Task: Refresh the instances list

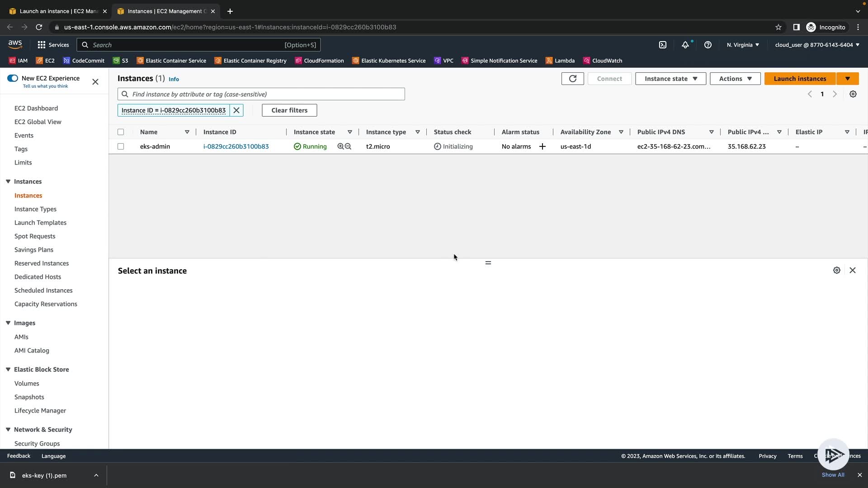Action: (x=572, y=79)
